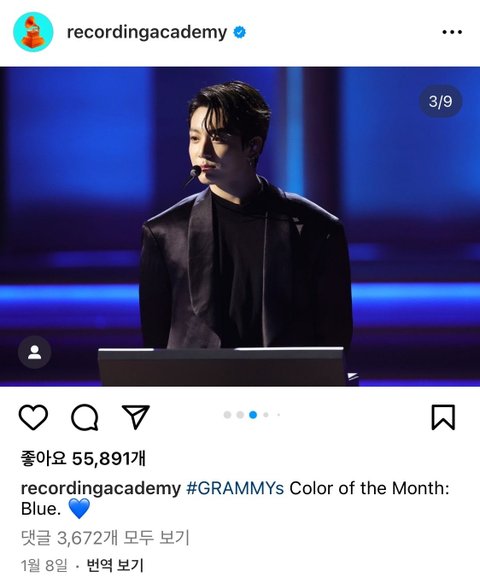
Task: Select the active blue carousel dot
Action: pyautogui.click(x=253, y=415)
